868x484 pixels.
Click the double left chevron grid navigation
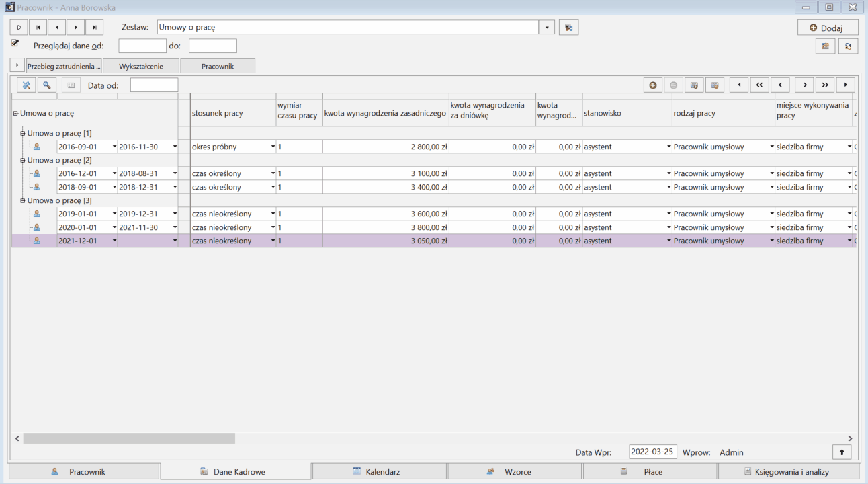[759, 85]
